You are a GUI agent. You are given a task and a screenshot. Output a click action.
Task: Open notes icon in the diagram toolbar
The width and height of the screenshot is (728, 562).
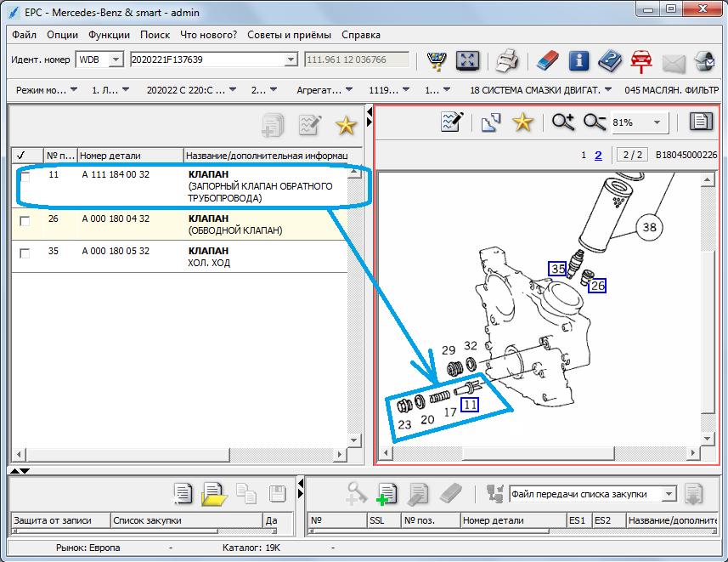[x=452, y=122]
